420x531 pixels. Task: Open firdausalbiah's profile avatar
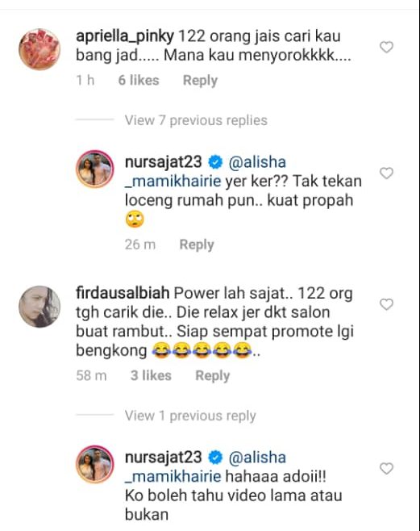pyautogui.click(x=40, y=307)
